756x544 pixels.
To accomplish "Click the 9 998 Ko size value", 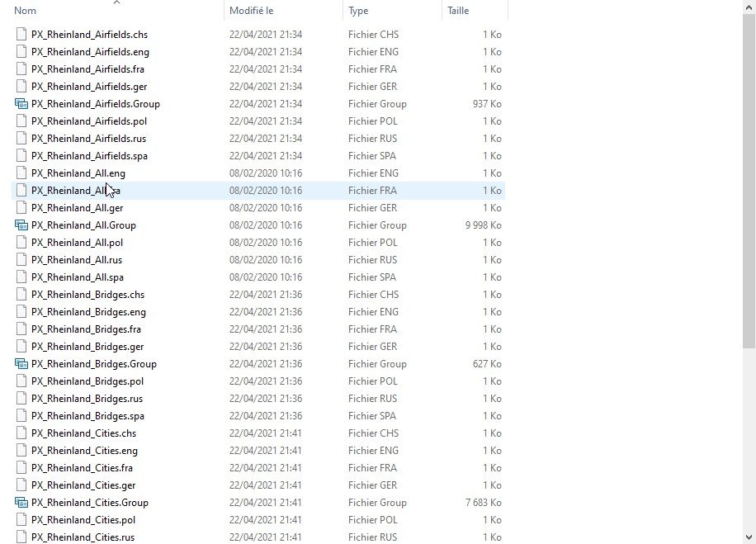I will [x=483, y=225].
